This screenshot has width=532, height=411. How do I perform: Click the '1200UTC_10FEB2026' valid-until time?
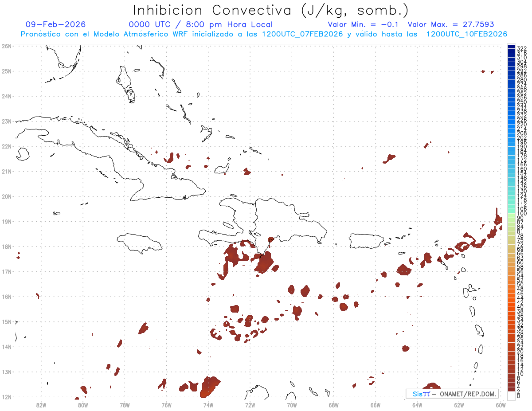467,34
